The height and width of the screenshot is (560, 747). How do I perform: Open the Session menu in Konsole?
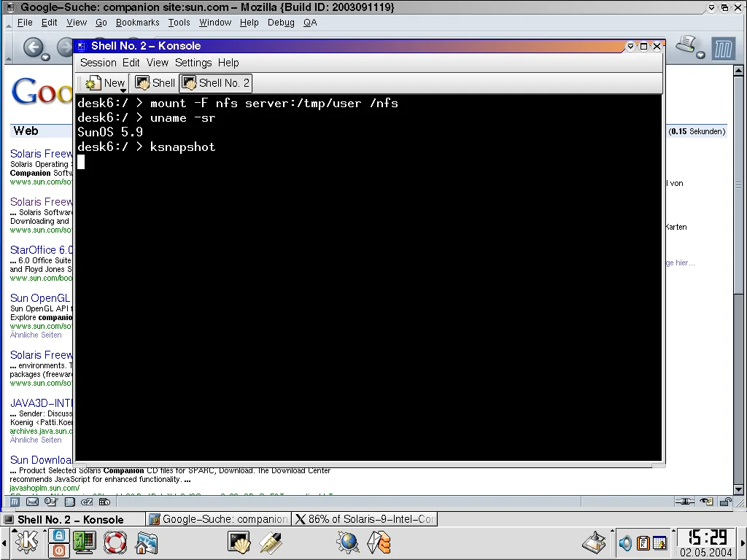click(x=98, y=63)
